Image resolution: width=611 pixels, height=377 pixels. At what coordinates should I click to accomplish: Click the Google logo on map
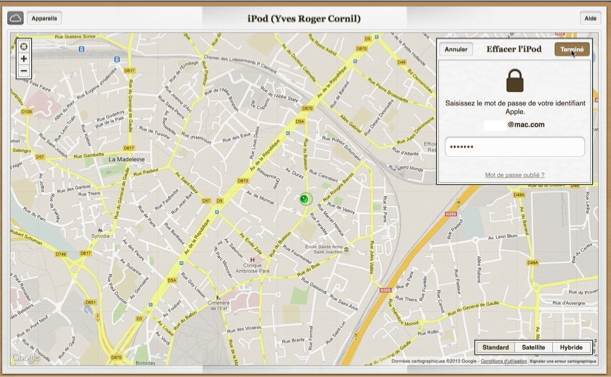(x=26, y=358)
